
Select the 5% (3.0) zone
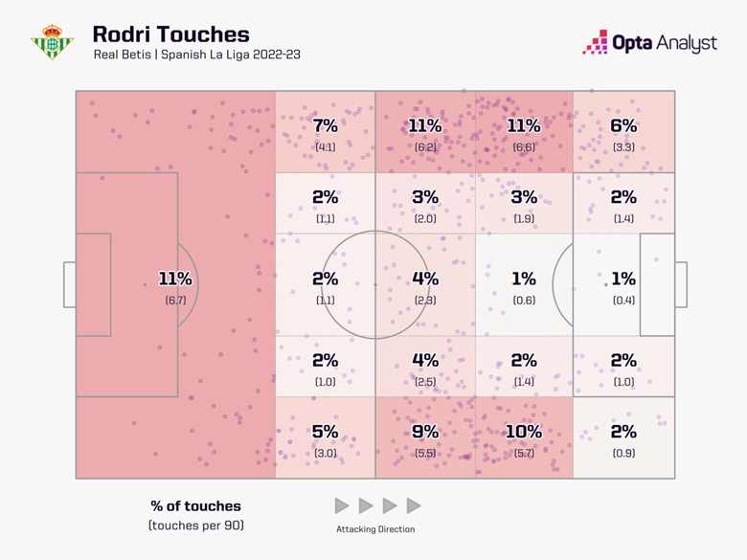[325, 438]
